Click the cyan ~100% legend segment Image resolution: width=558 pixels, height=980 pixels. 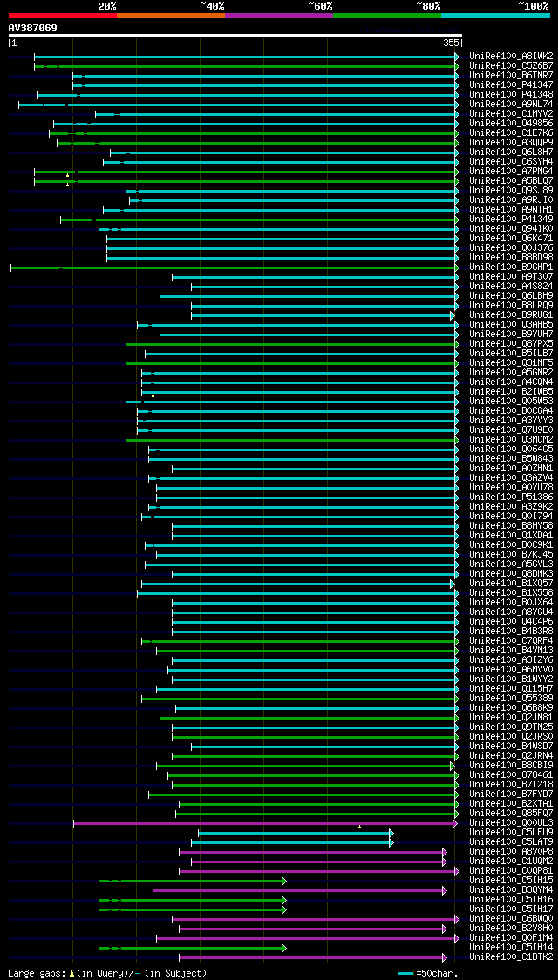pyautogui.click(x=495, y=15)
